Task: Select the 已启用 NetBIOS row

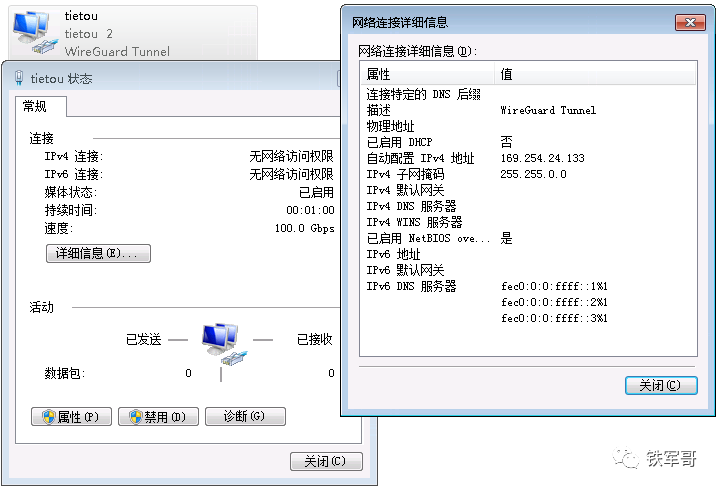Action: click(528, 239)
